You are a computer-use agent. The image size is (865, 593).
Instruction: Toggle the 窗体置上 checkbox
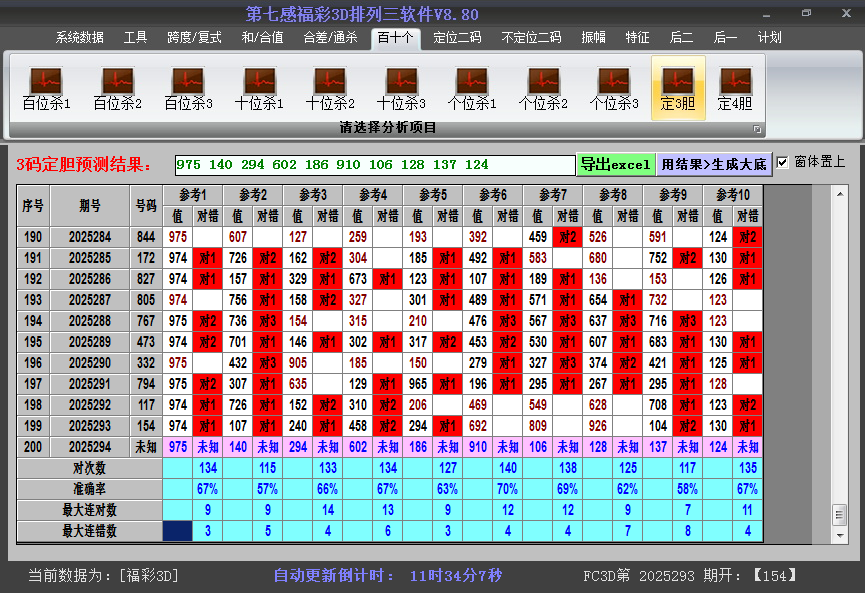point(783,162)
